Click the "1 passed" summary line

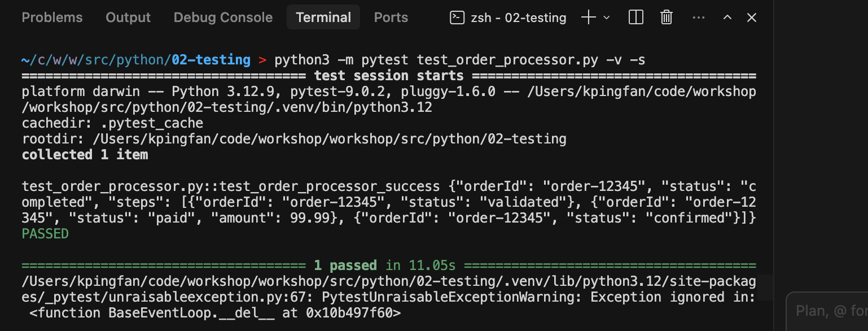(345, 265)
